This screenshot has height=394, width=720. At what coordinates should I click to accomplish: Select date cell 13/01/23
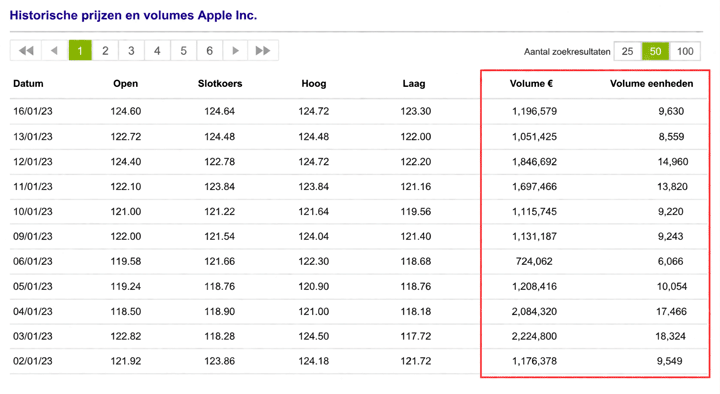click(33, 136)
